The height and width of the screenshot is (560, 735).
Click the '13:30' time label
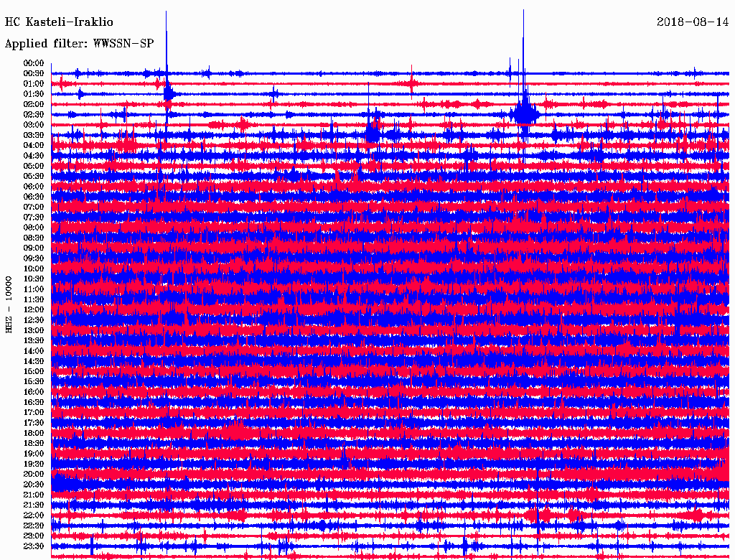click(x=34, y=340)
